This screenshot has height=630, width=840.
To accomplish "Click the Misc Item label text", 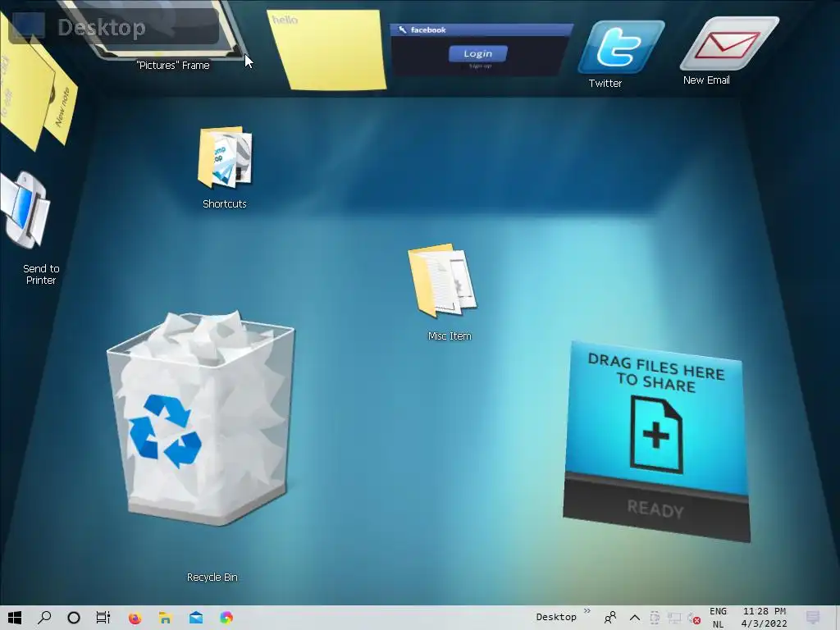I will [x=450, y=336].
